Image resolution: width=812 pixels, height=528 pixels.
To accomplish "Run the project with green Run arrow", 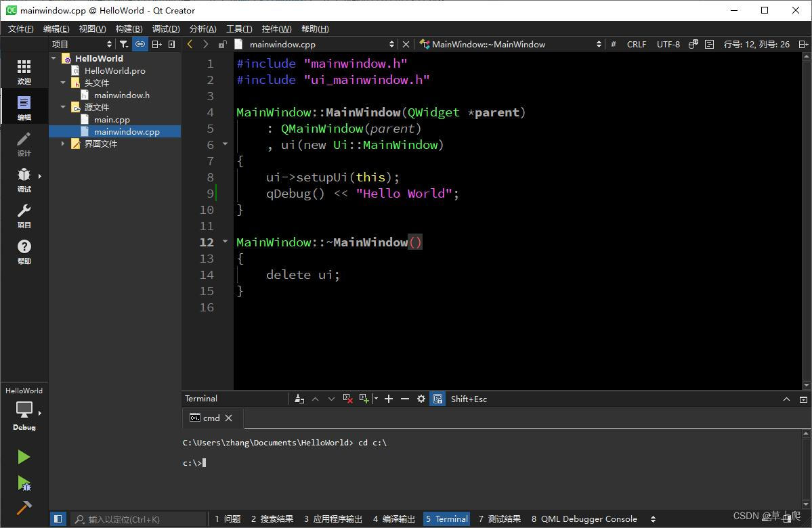I will pyautogui.click(x=24, y=457).
